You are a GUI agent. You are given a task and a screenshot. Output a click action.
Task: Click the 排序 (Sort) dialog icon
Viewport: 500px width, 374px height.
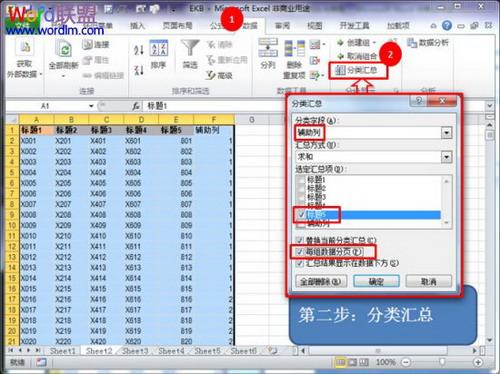[x=159, y=48]
